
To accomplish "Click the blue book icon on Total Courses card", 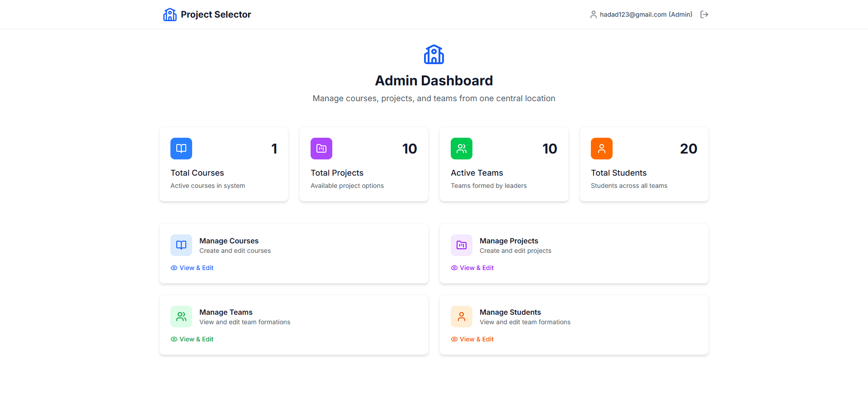I will pos(181,148).
